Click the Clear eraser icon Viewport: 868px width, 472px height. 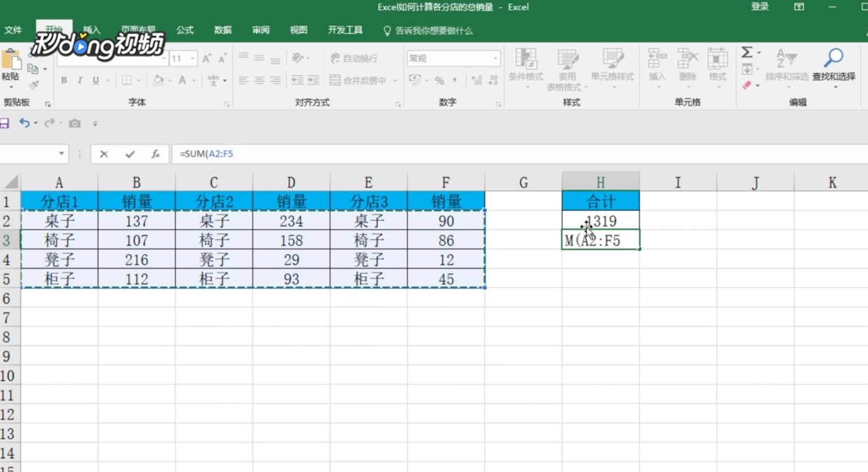(x=747, y=85)
